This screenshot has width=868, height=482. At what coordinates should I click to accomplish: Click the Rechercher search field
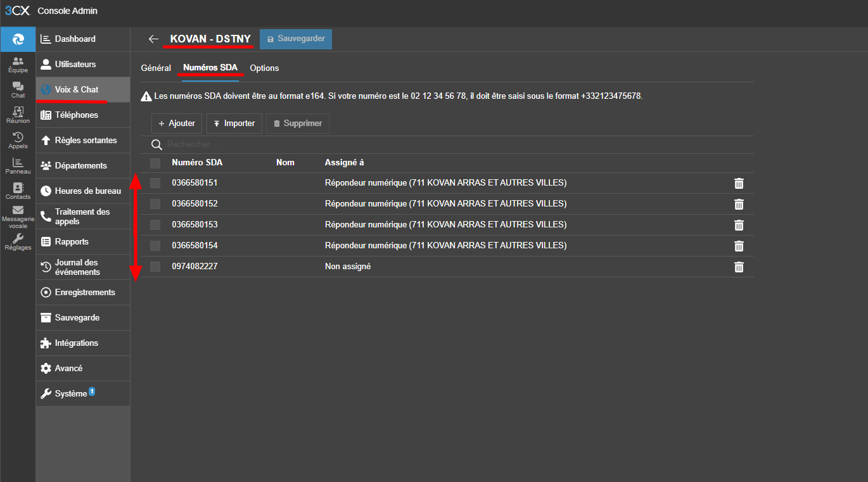[459, 145]
